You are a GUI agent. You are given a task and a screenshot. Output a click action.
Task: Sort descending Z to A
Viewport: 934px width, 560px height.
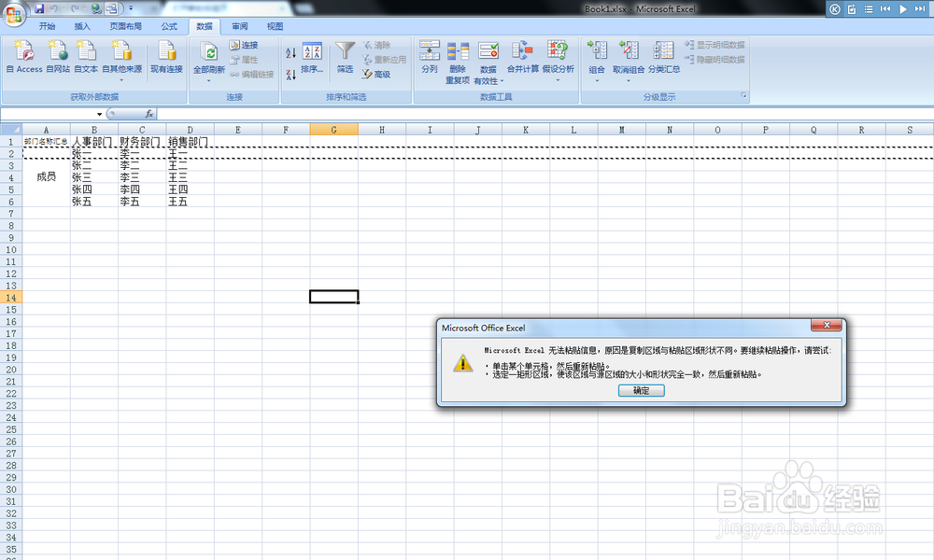290,75
